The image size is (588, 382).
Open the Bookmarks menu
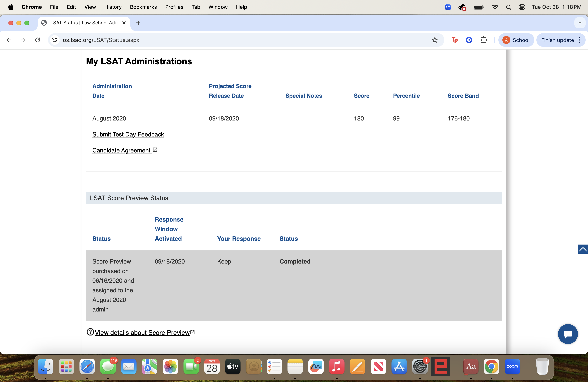point(143,7)
